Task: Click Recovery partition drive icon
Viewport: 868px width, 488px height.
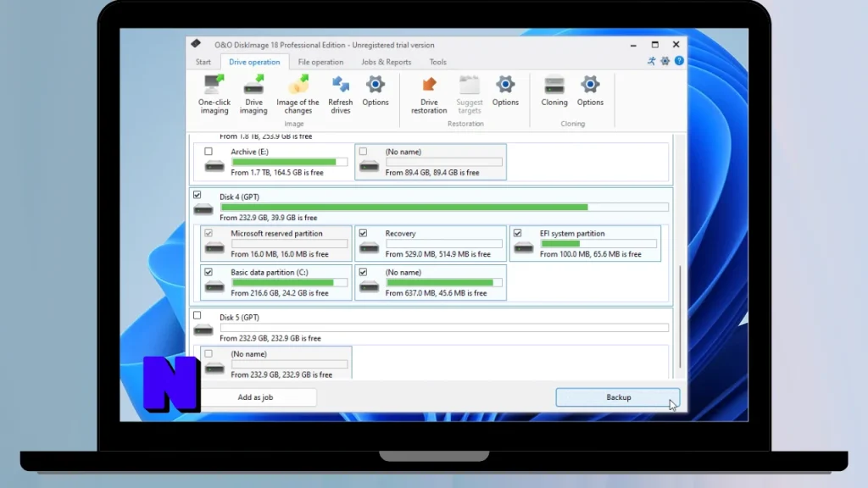Action: [369, 247]
